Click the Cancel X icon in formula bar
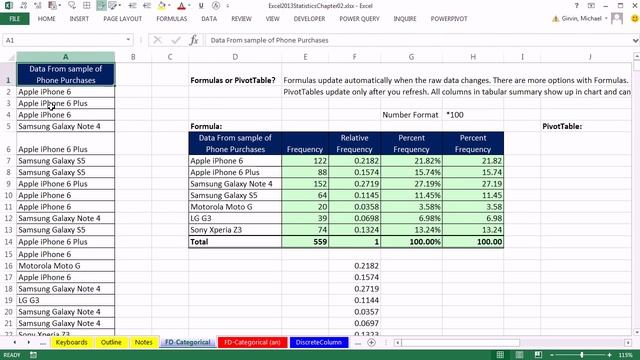 coord(157,40)
